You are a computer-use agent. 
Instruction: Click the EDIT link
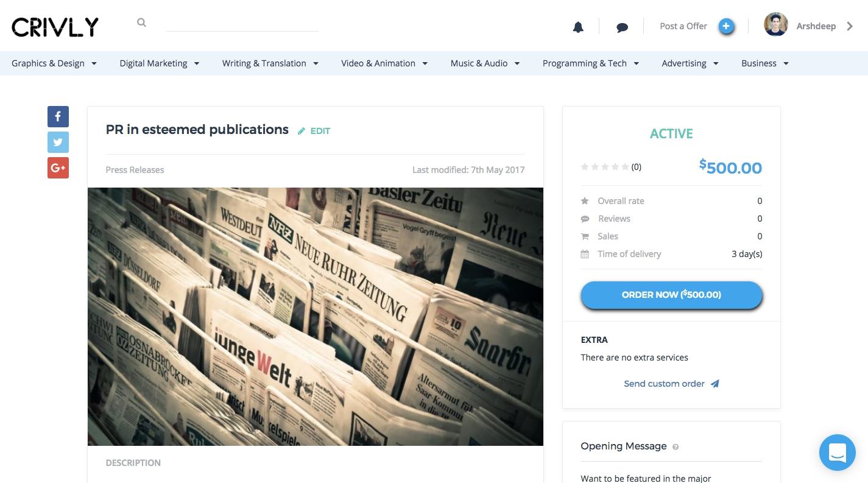click(x=320, y=131)
